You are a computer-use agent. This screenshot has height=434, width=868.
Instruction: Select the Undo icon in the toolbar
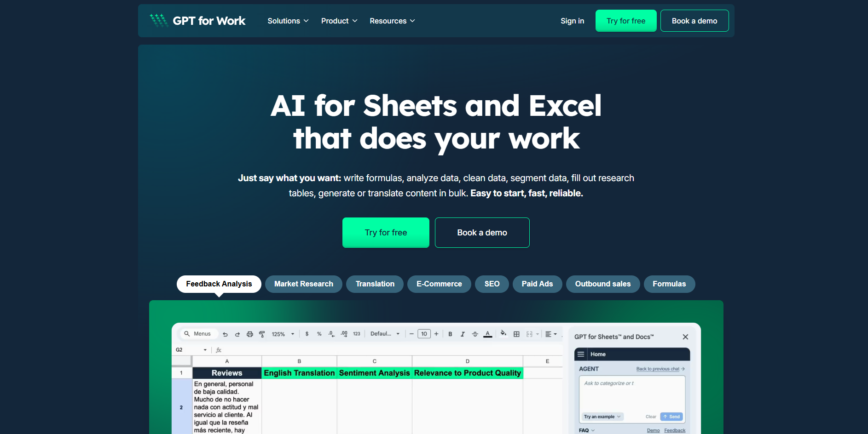click(225, 334)
